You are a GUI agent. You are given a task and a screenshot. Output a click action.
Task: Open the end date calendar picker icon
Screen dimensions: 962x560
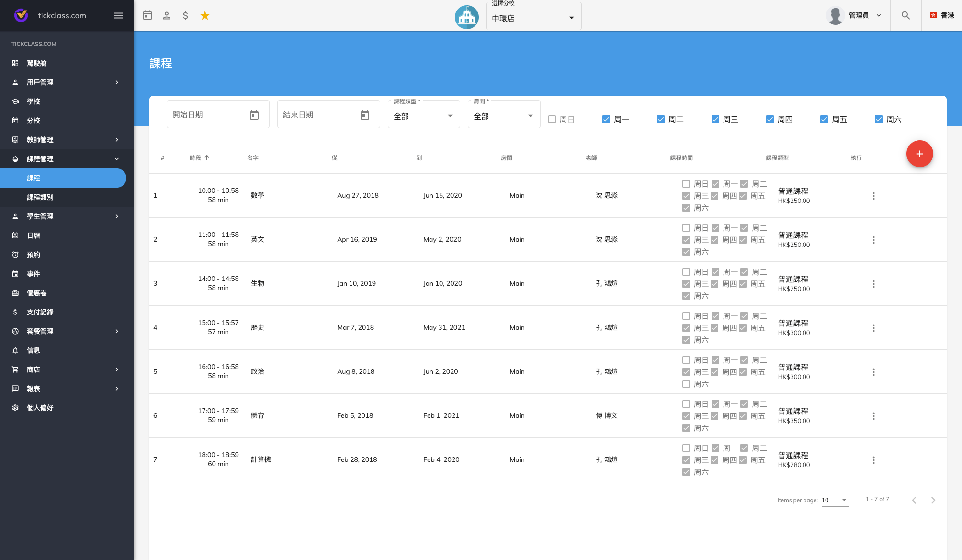pyautogui.click(x=365, y=115)
